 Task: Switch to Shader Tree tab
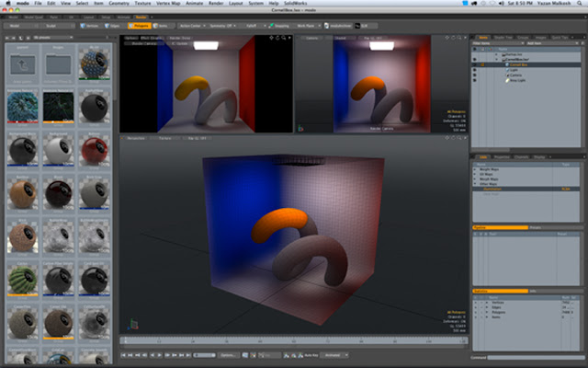click(503, 38)
